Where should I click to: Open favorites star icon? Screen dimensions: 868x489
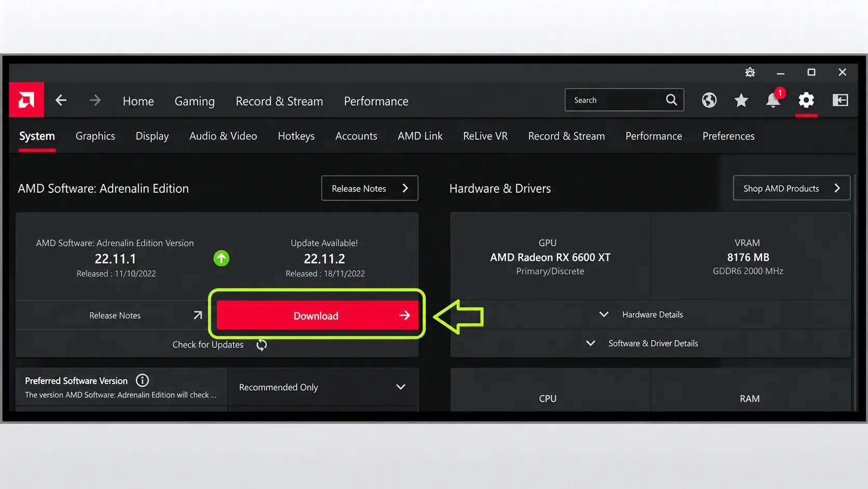coord(741,100)
